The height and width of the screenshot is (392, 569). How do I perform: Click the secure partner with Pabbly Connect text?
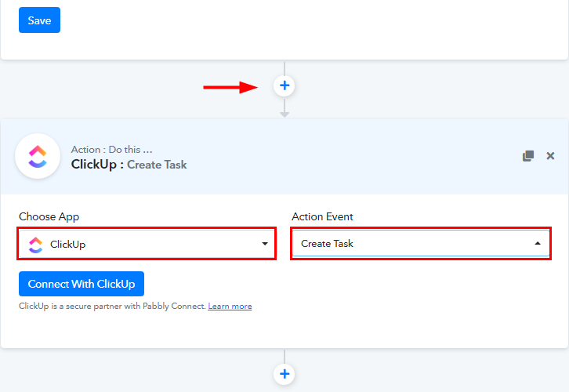pos(113,307)
